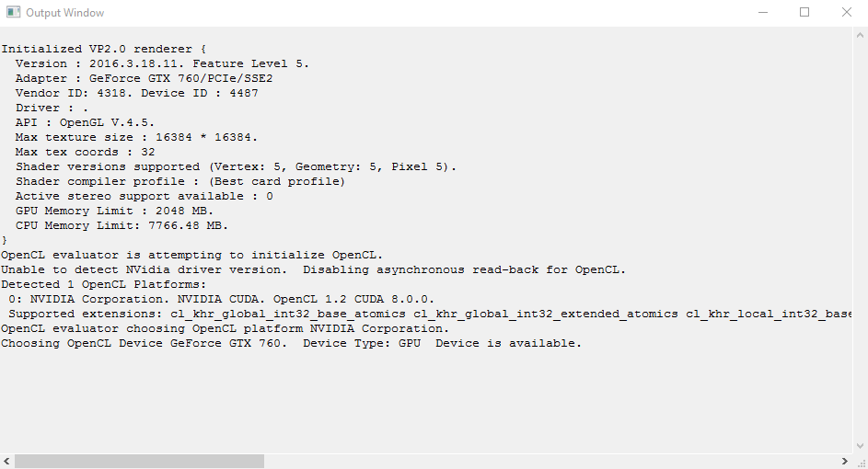Click the "Output Window" title text
868x469 pixels.
tap(64, 12)
